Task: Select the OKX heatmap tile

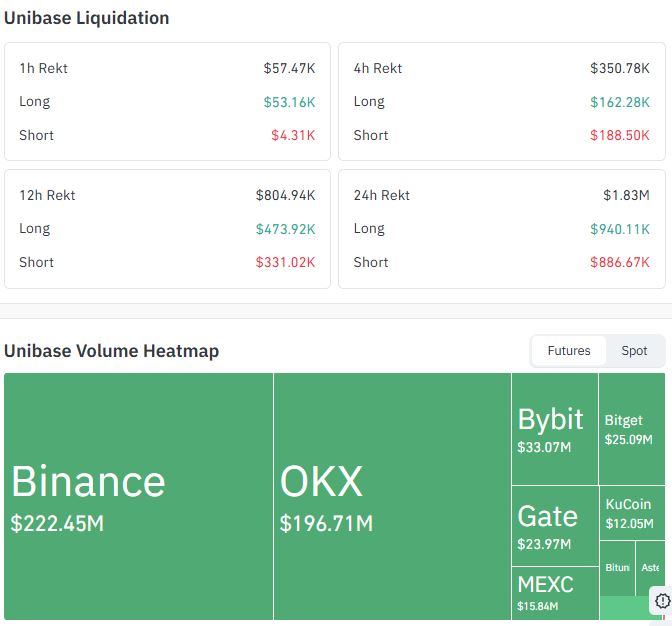Action: pos(392,496)
